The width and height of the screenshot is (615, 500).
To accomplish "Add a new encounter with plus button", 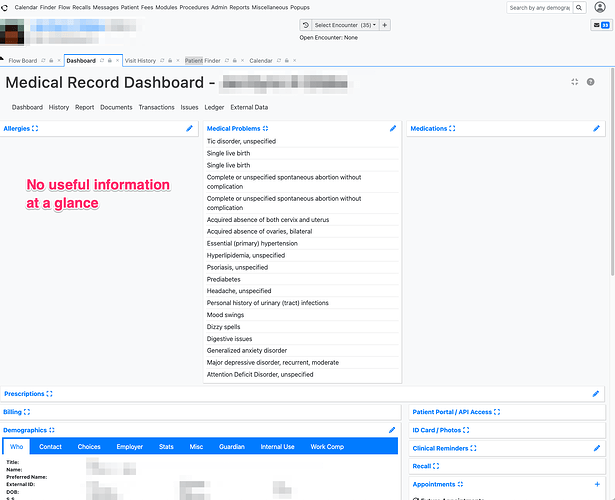I will (385, 25).
